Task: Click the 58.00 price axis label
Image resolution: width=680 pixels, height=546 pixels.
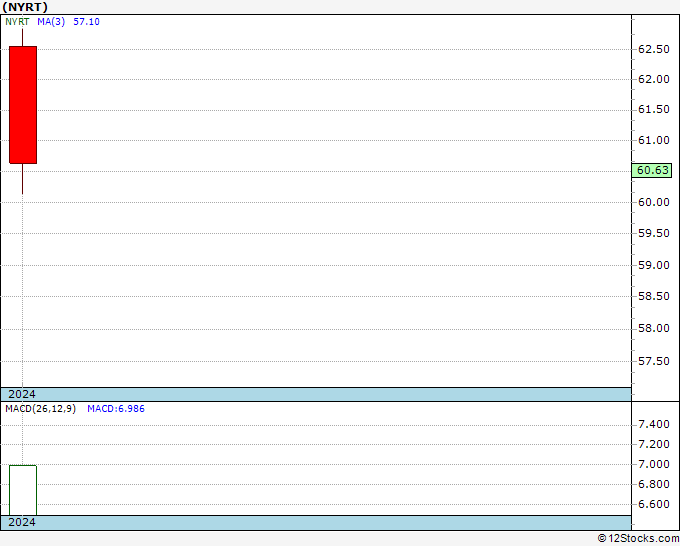Action: pyautogui.click(x=654, y=329)
